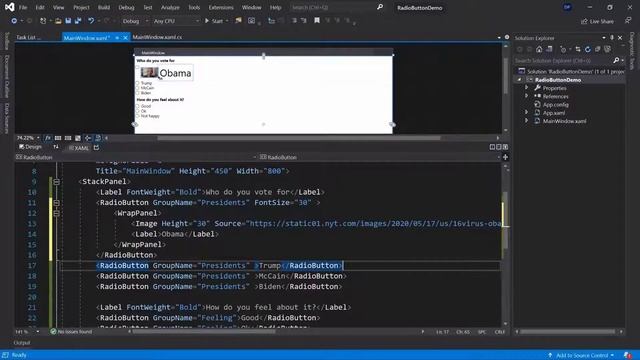Click the feedback icon at top right

click(628, 20)
